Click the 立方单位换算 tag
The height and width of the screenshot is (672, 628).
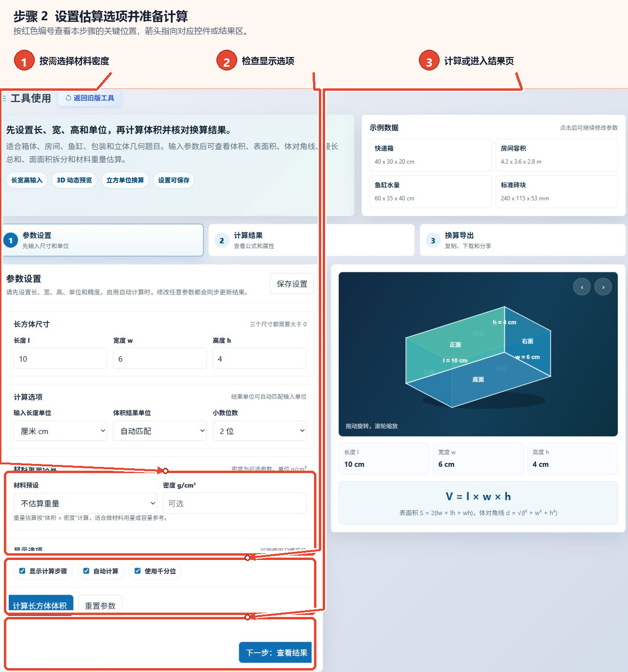(x=125, y=180)
